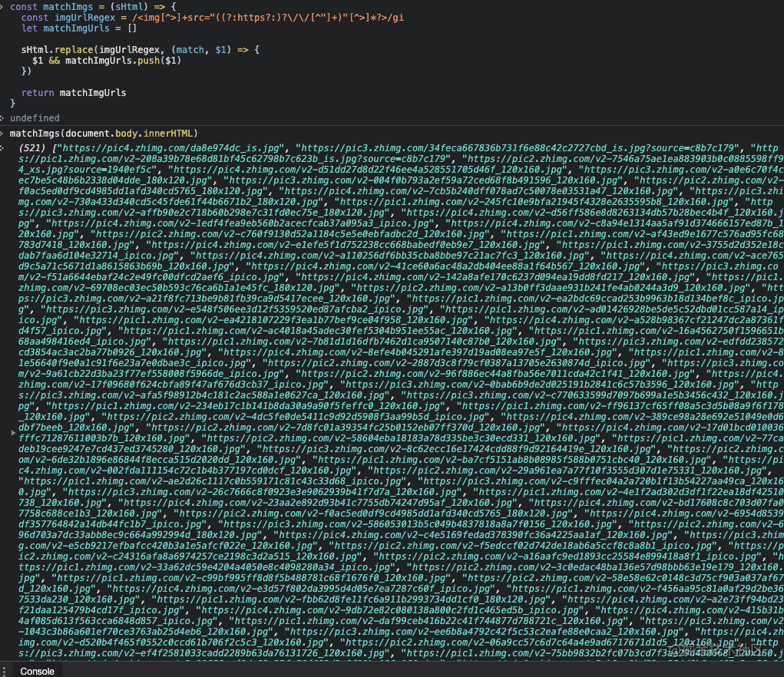Click the matchImgs(document.body.innerHTML) command line
Screen dimensions: 784x677
pyautogui.click(x=104, y=134)
